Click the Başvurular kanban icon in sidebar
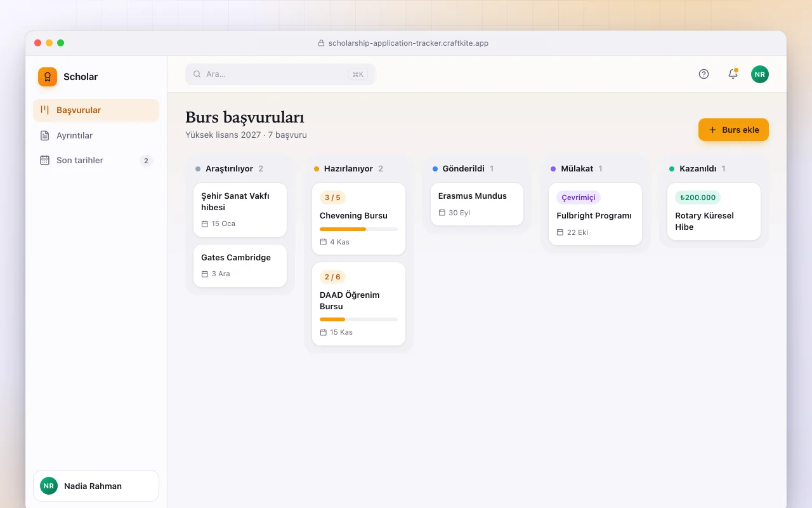The width and height of the screenshot is (812, 508). 44,110
